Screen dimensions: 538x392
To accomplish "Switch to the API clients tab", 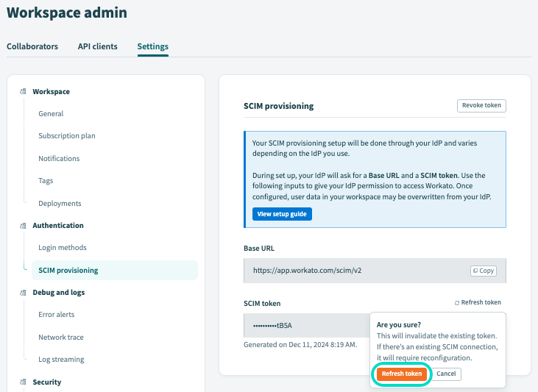I will coord(97,46).
